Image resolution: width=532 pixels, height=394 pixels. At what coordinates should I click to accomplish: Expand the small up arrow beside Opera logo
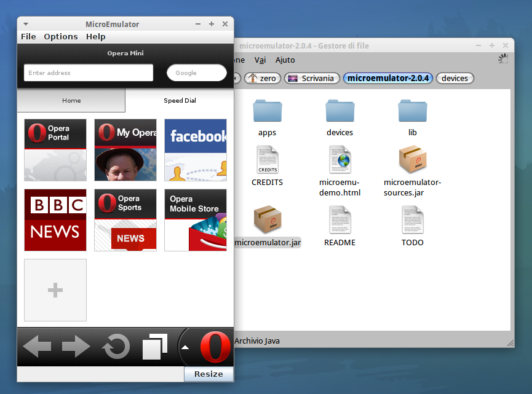point(185,347)
